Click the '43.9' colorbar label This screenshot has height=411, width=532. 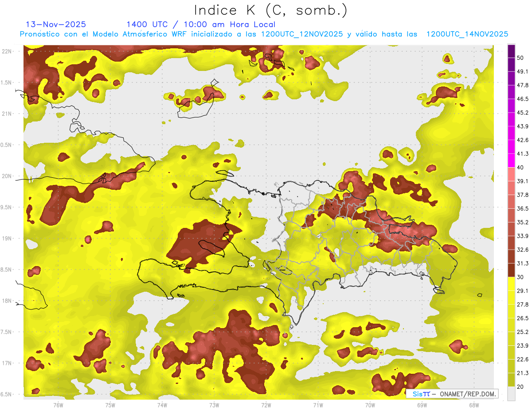click(x=523, y=126)
